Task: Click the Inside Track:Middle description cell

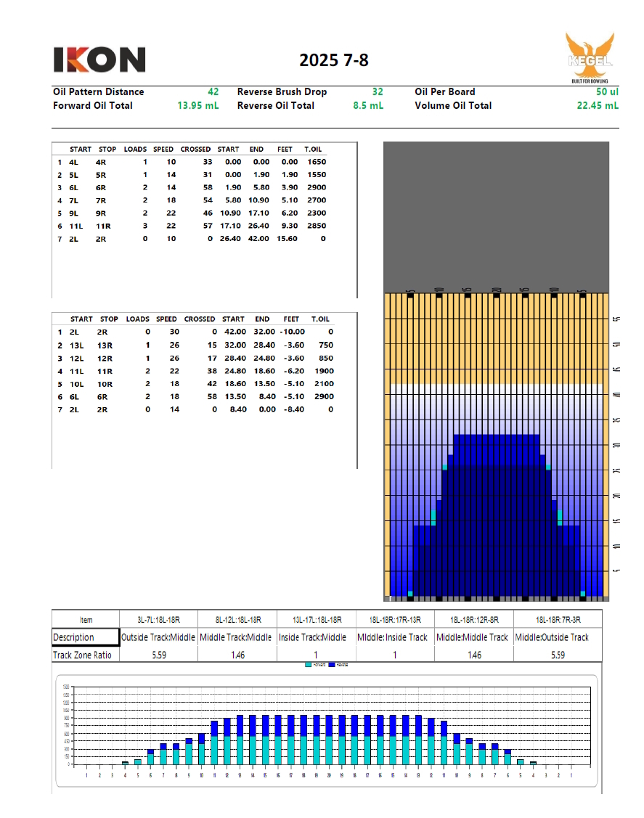Action: (x=317, y=637)
